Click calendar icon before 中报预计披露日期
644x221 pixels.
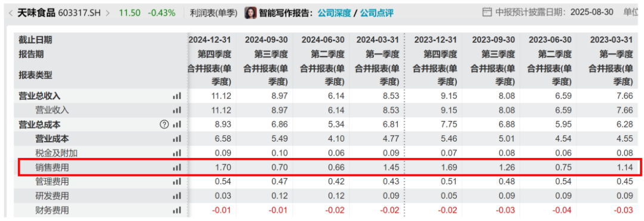pos(487,13)
